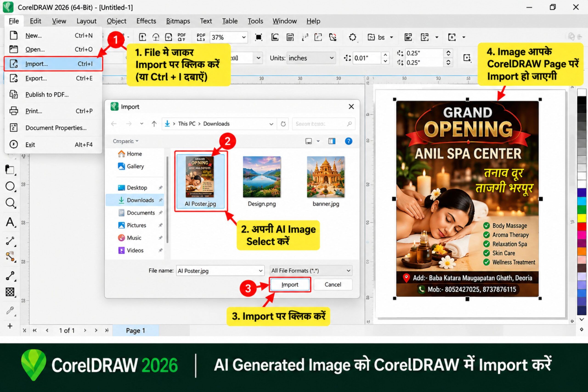The width and height of the screenshot is (588, 392).
Task: Click the refresh icon in Import dialog
Action: click(283, 124)
